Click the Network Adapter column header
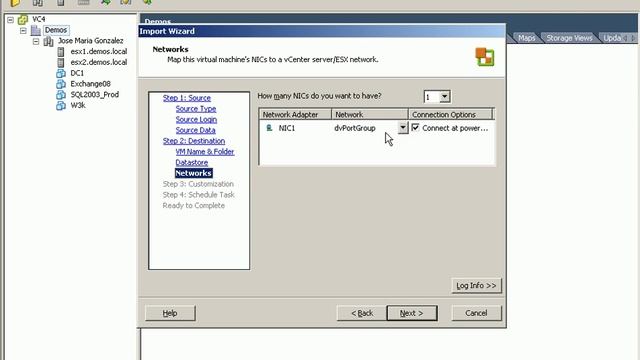This screenshot has width=640, height=360. click(x=295, y=115)
